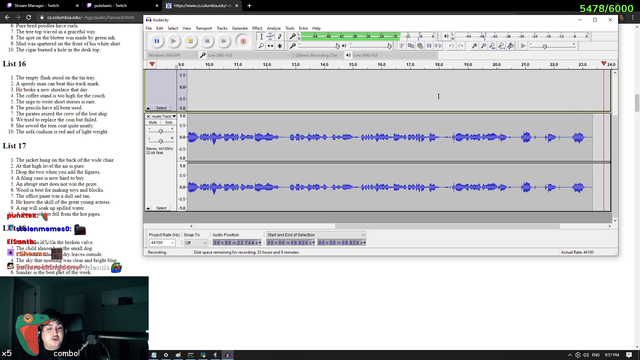Open the recording device Line dropdown

click(x=248, y=55)
